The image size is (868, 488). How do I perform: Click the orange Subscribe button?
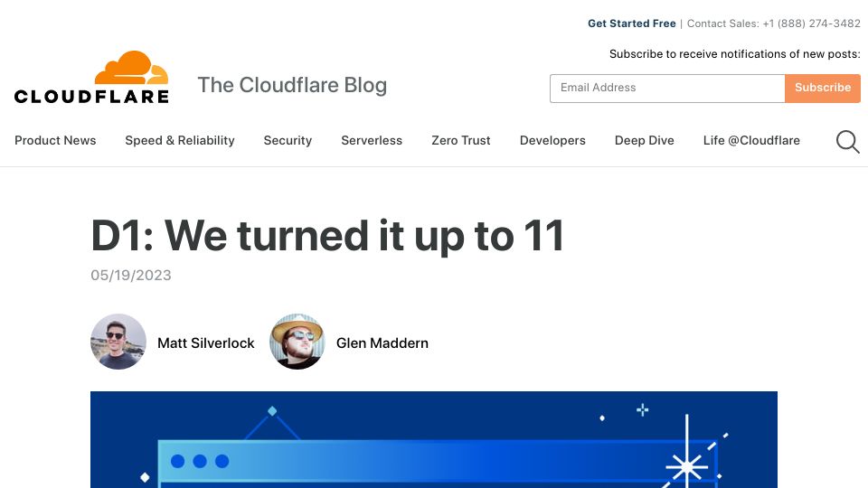pos(823,88)
